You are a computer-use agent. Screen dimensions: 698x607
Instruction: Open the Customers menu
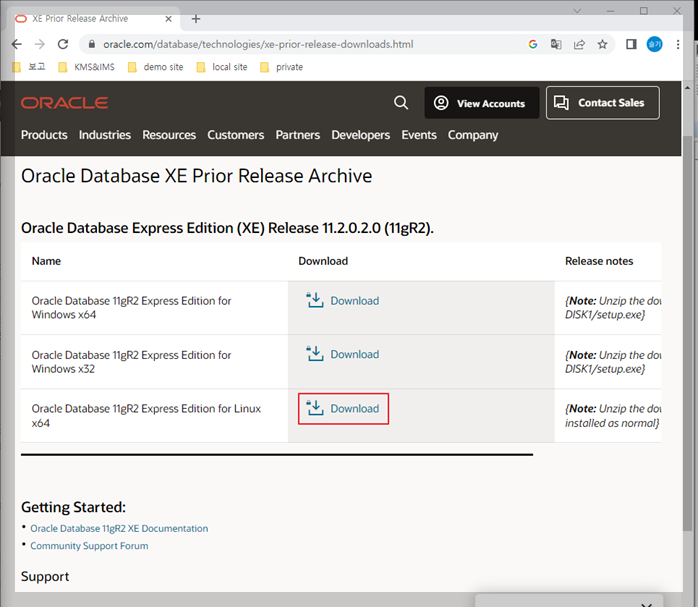click(x=235, y=135)
